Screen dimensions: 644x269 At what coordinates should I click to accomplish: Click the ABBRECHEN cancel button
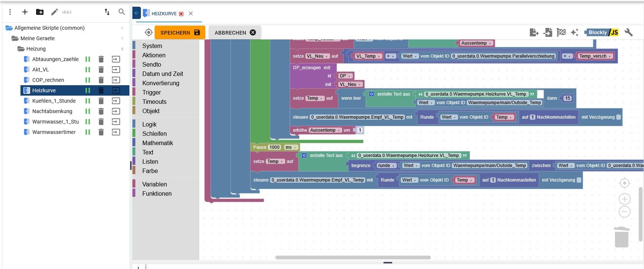(x=235, y=32)
